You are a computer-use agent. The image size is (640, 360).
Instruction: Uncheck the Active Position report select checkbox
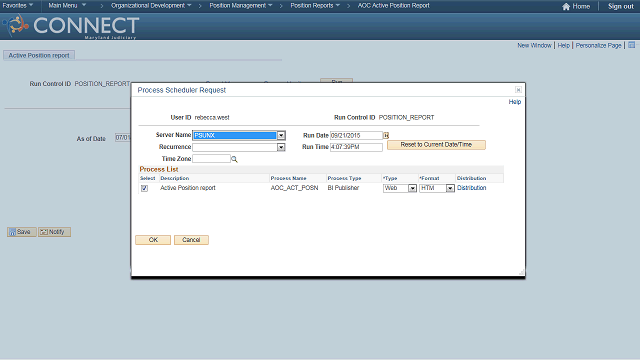(144, 188)
